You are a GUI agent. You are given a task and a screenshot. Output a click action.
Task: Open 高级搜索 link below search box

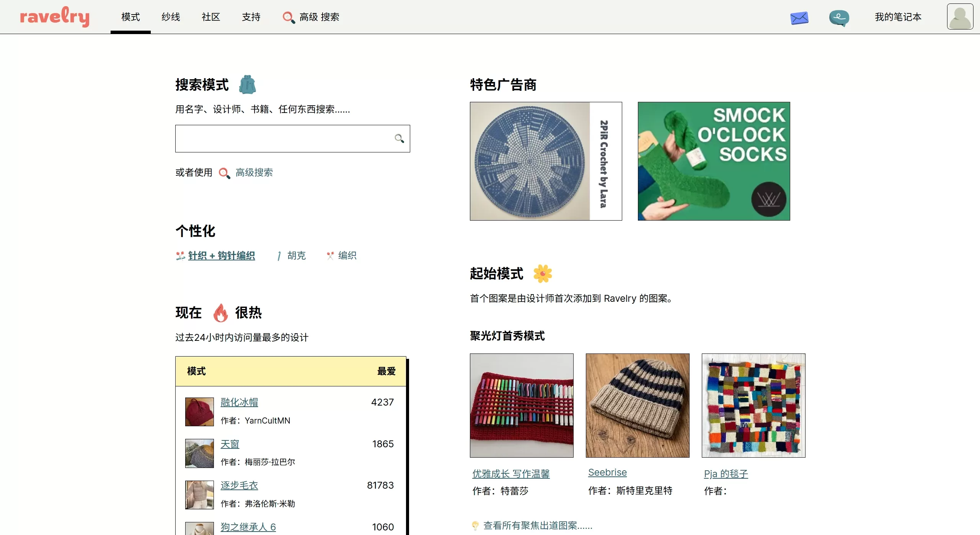tap(254, 173)
